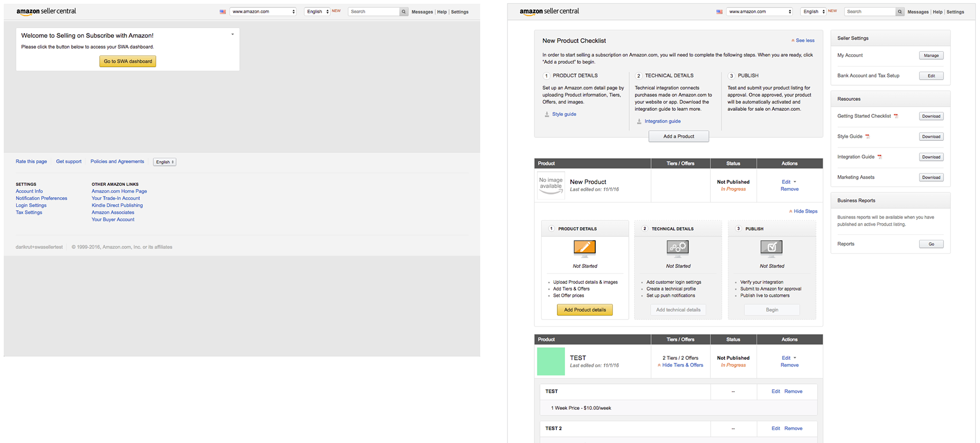Viewport: 980px width, 443px height.
Task: Click the search magnifier icon on dashboard page
Action: point(900,12)
